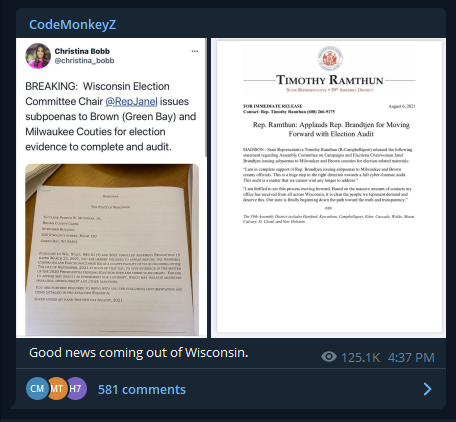Expand comments with the right chevron arrow
Viewport: 456px width, 422px height.
point(427,389)
